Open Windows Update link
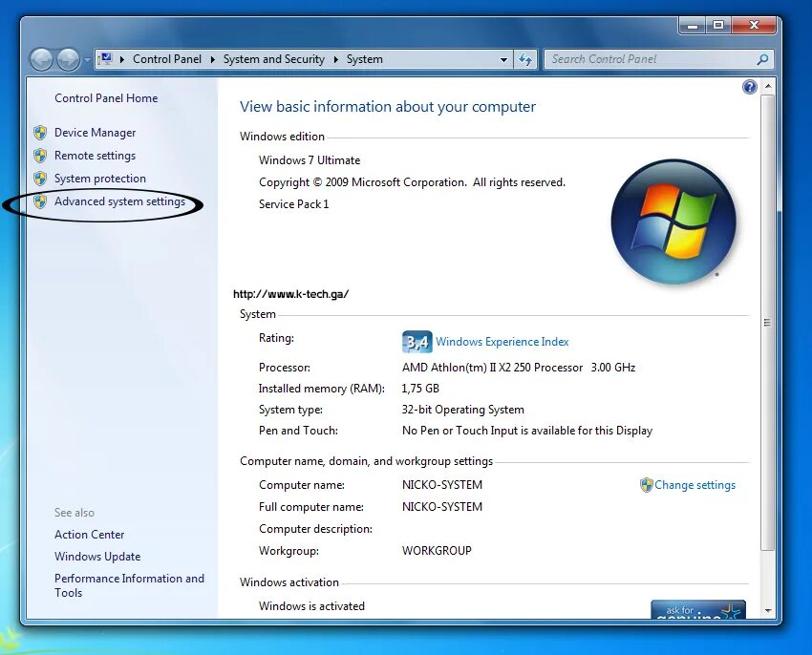 coord(97,557)
